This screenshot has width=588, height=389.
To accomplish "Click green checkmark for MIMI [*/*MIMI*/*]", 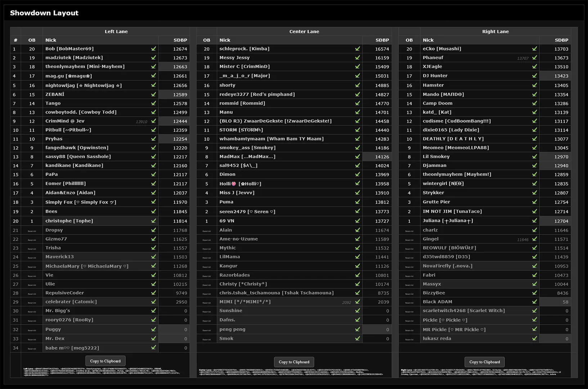I will [358, 302].
